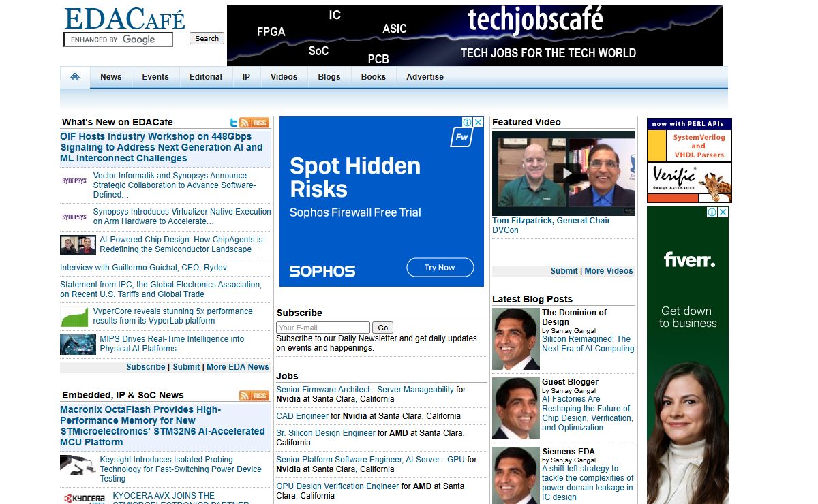Open fiverr AdChoices info icon
Image resolution: width=818 pixels, height=504 pixels.
pyautogui.click(x=712, y=212)
